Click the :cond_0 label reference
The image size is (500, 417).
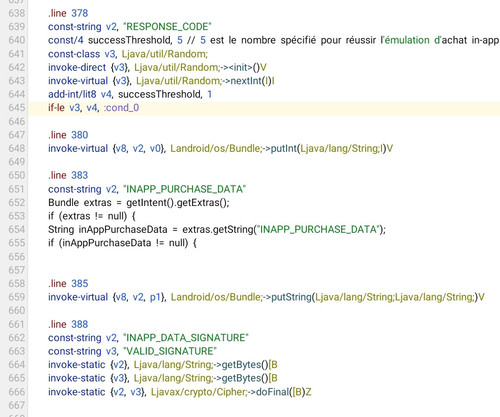pos(121,108)
